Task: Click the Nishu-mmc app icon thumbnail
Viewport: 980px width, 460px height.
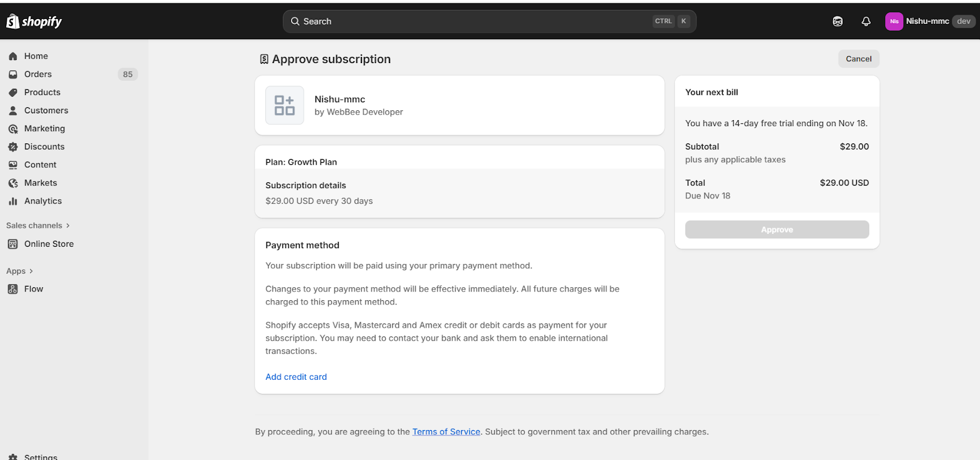Action: (284, 105)
